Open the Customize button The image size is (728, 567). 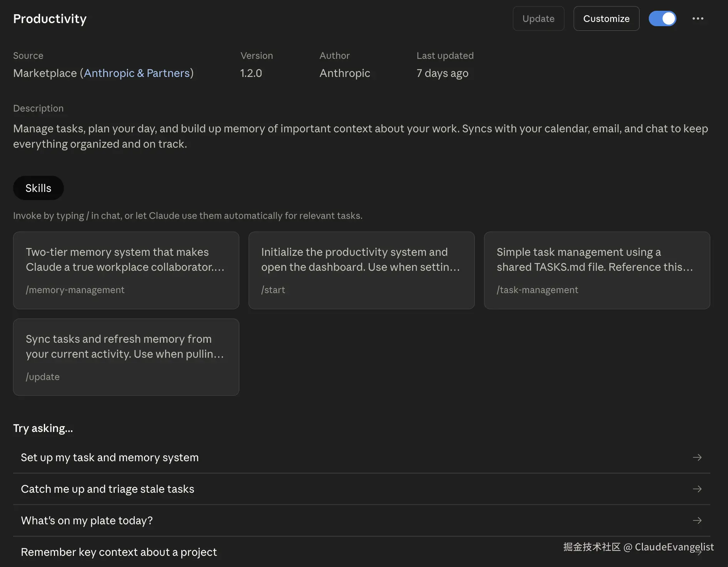click(x=606, y=18)
